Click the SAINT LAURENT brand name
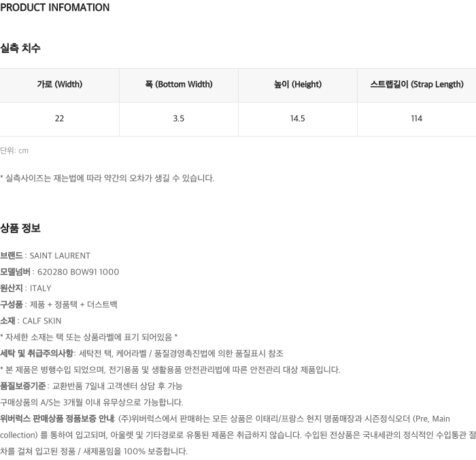 60,256
